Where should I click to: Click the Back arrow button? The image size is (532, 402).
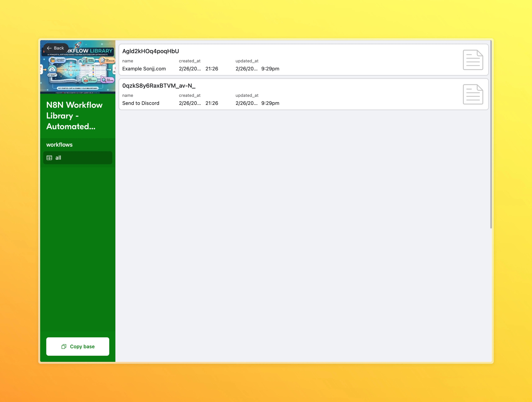point(56,48)
